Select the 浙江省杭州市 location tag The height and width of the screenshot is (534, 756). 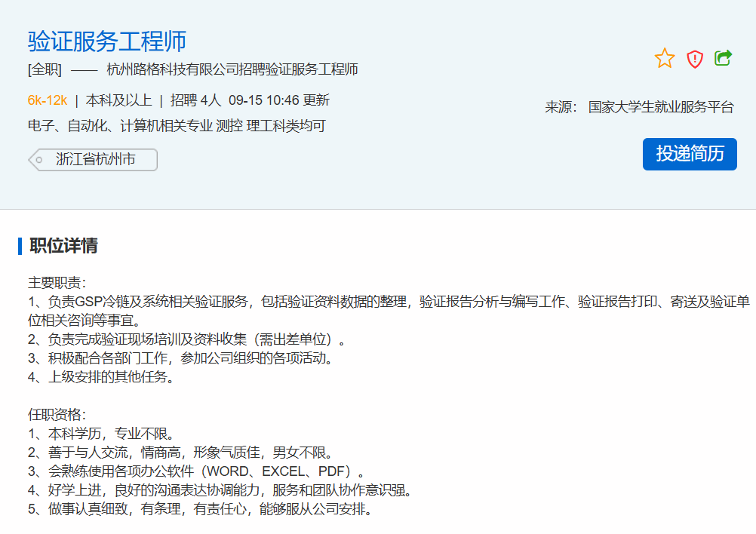coord(95,160)
